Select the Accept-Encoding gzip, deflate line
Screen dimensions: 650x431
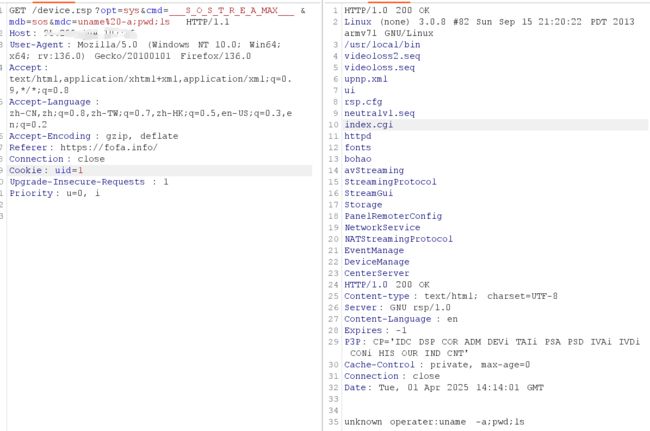pos(93,136)
